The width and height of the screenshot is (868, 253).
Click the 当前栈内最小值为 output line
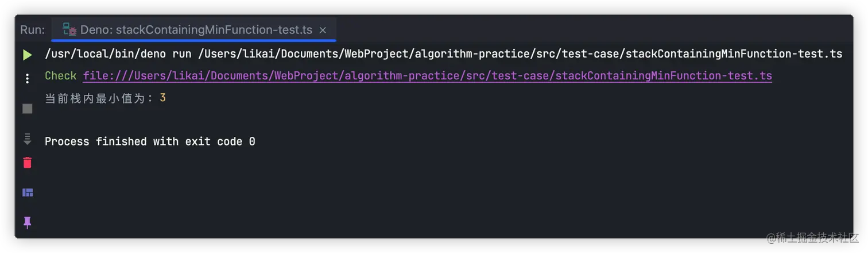(105, 98)
